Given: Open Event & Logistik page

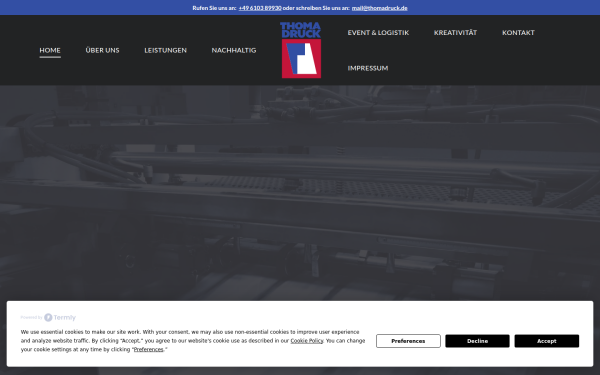Looking at the screenshot, I should pos(378,33).
